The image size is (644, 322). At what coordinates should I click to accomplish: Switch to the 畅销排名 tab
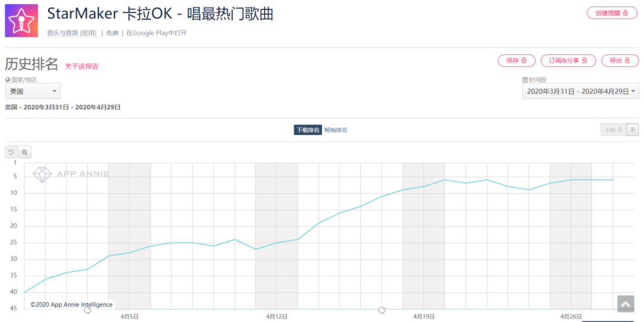click(x=336, y=130)
